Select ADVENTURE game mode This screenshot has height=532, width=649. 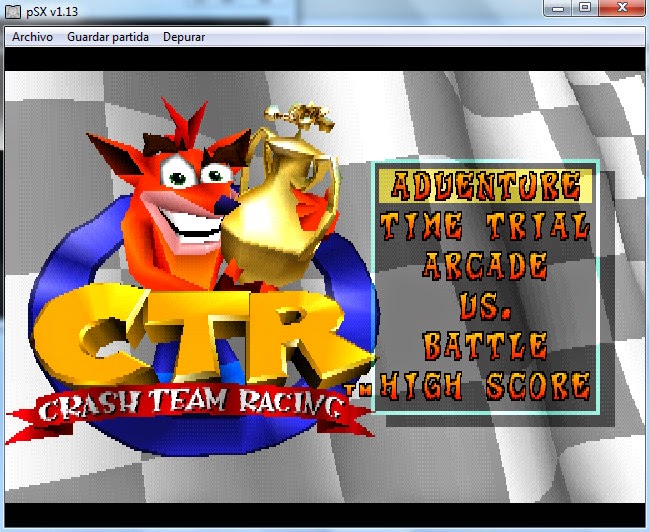pyautogui.click(x=486, y=185)
